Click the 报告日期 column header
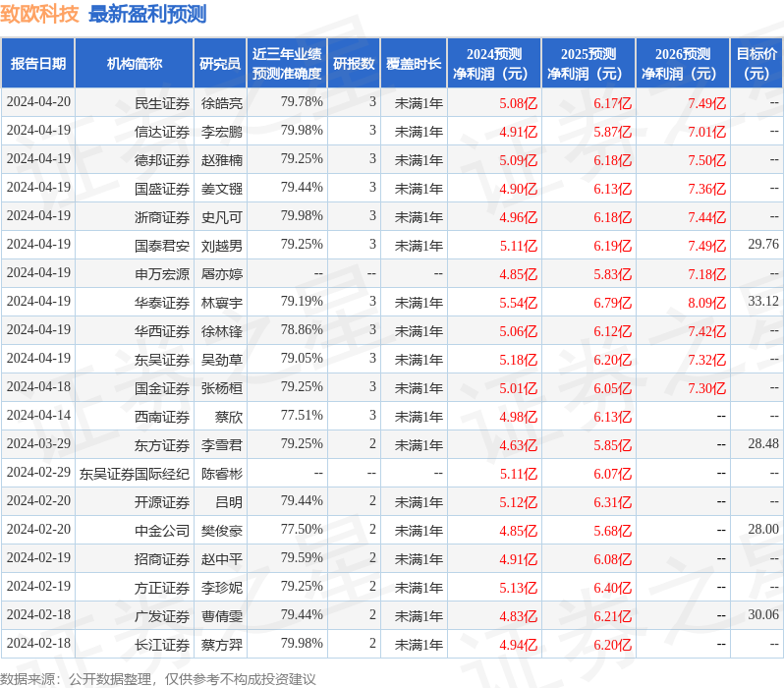The height and width of the screenshot is (688, 784). click(38, 64)
